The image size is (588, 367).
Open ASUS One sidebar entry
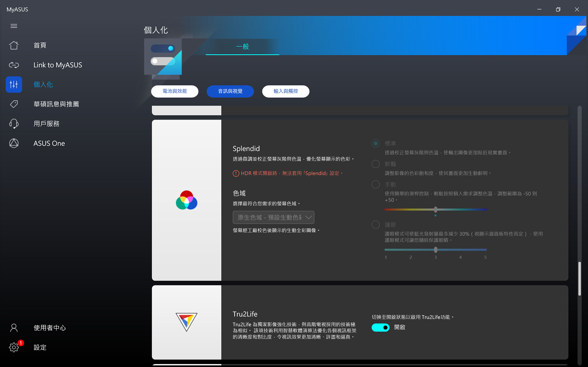(x=49, y=143)
